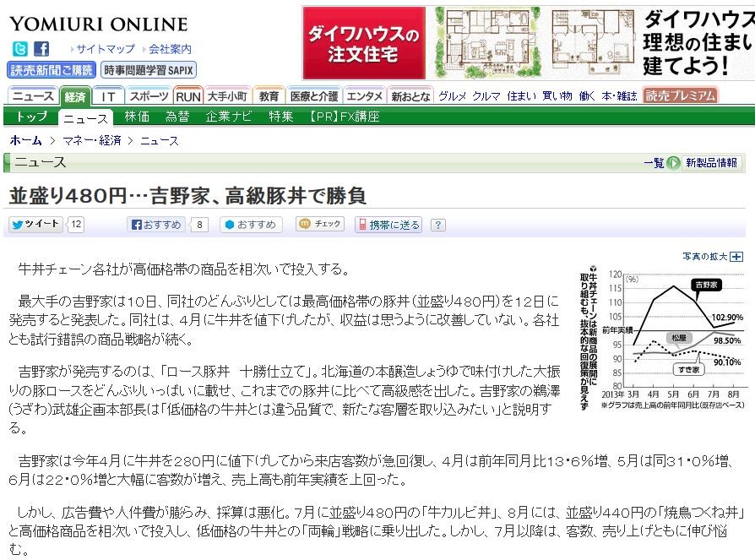The image size is (755, 560).
Task: Open the 働く link
Action: click(587, 96)
